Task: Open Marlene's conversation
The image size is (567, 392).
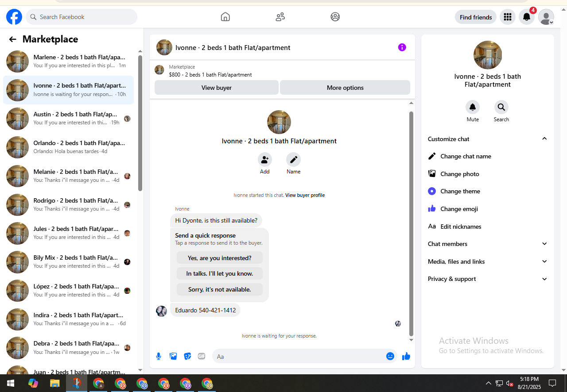Action: pos(68,61)
